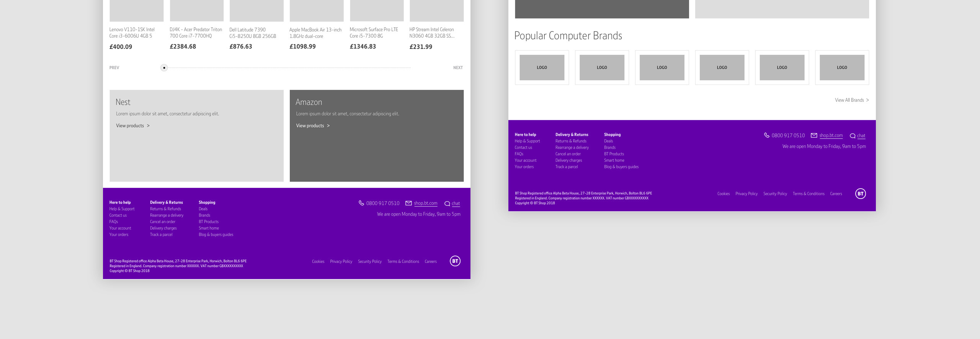Click the carousel slider handle dot
Viewport: 980px width, 339px height.
pyautogui.click(x=164, y=68)
